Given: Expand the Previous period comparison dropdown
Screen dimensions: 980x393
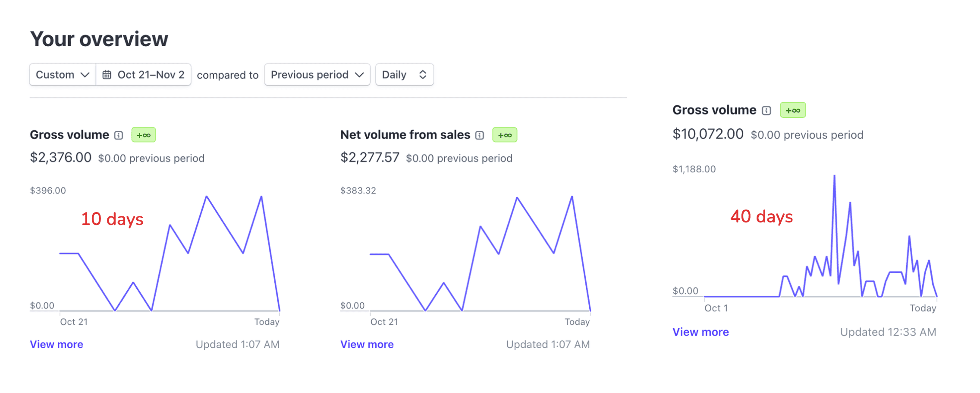Looking at the screenshot, I should coord(317,75).
